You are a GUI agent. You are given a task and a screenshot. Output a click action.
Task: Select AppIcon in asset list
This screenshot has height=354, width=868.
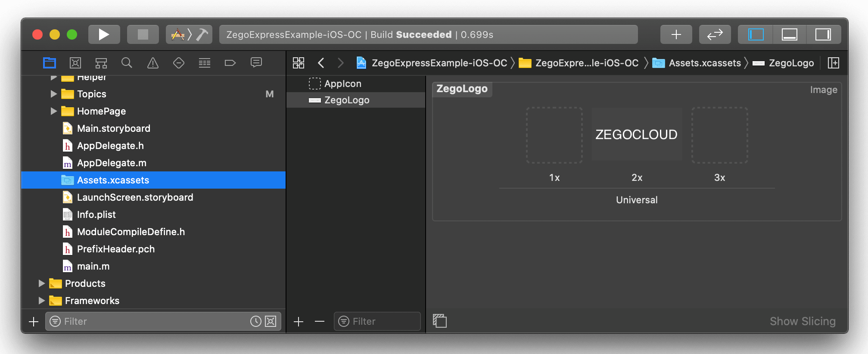[x=342, y=84]
